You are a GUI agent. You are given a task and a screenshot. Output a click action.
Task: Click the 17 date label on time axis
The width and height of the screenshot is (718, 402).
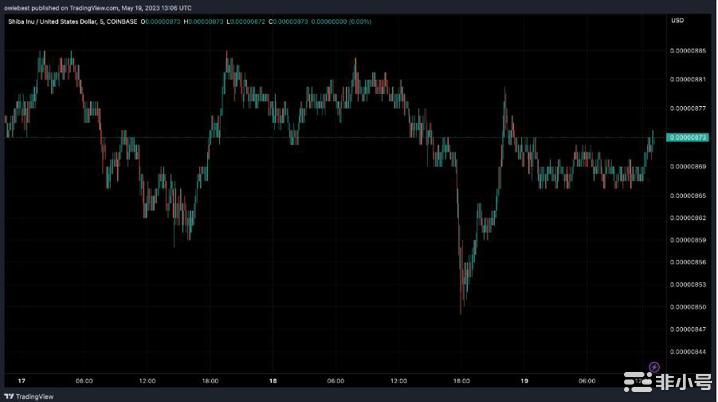(x=21, y=381)
